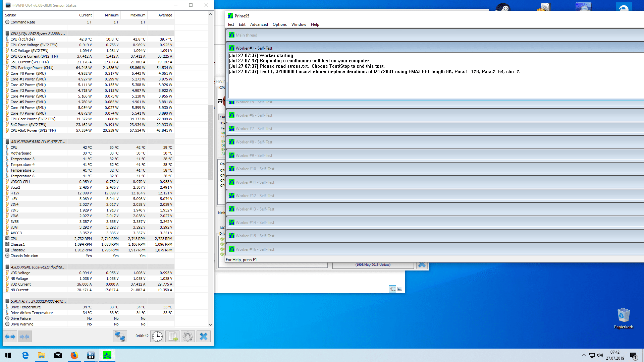Open the Papierkorb recycle bin desktop icon

point(624,318)
